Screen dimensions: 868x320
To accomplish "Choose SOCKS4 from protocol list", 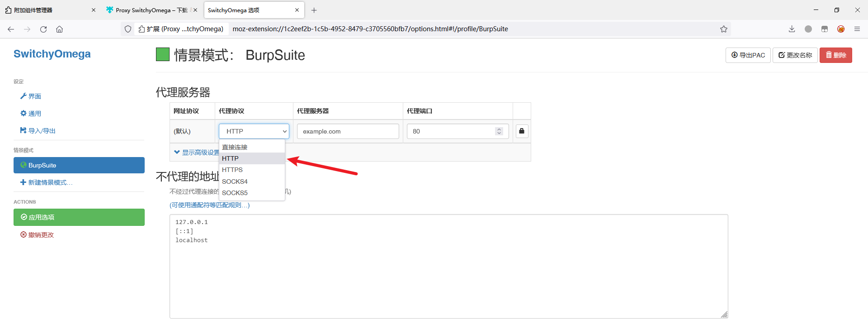I will (252, 181).
